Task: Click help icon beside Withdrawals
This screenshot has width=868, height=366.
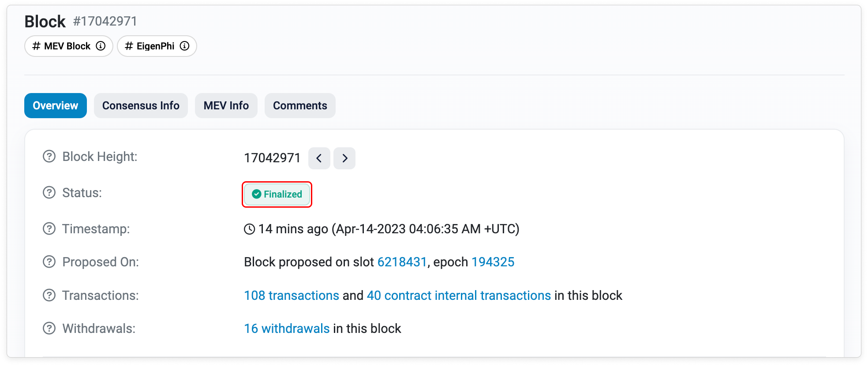Action: (x=49, y=329)
